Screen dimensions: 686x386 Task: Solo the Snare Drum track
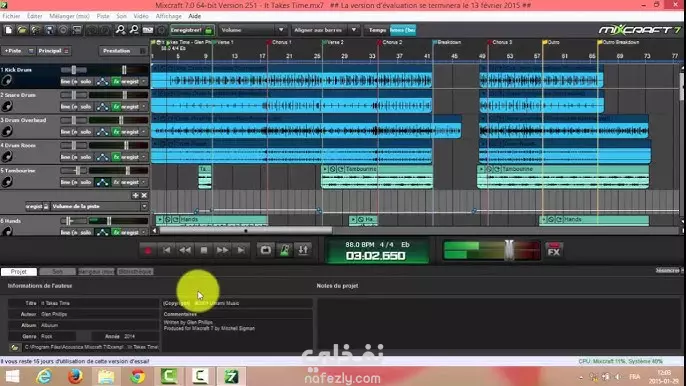pyautogui.click(x=86, y=107)
